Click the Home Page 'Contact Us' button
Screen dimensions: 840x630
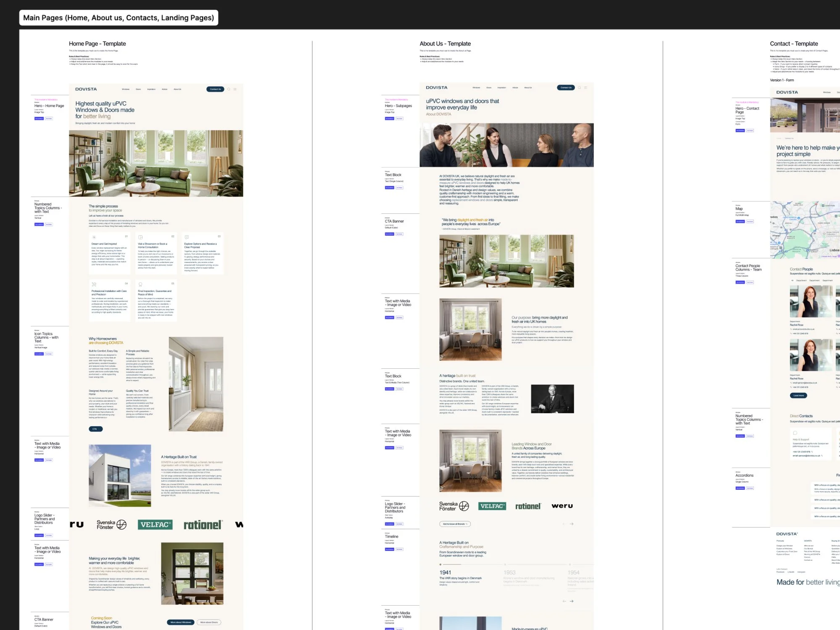tap(215, 89)
